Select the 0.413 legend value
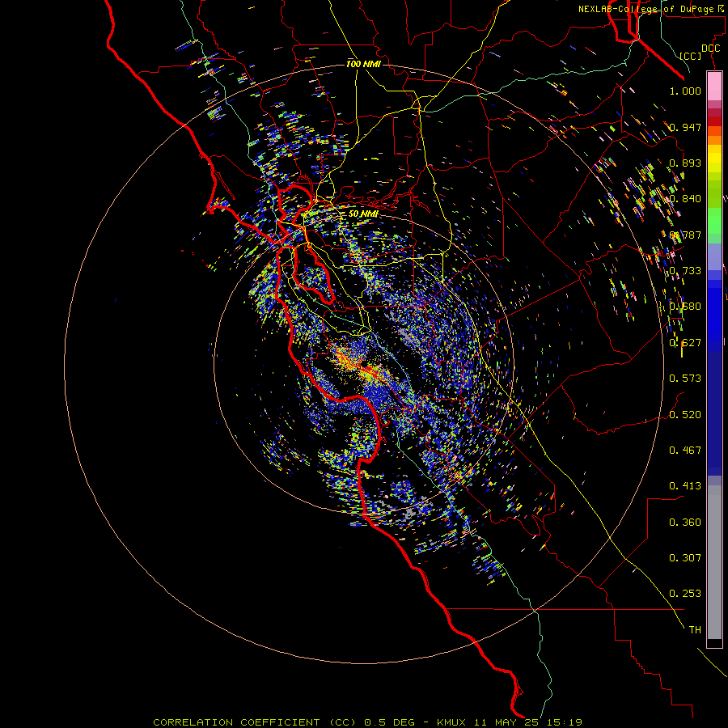Image resolution: width=728 pixels, height=728 pixels. 685,486
